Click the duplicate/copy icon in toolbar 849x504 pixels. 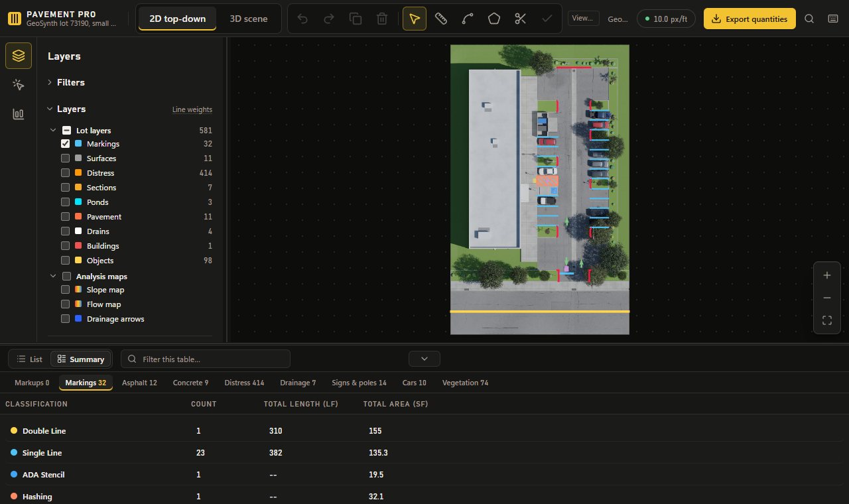(356, 19)
